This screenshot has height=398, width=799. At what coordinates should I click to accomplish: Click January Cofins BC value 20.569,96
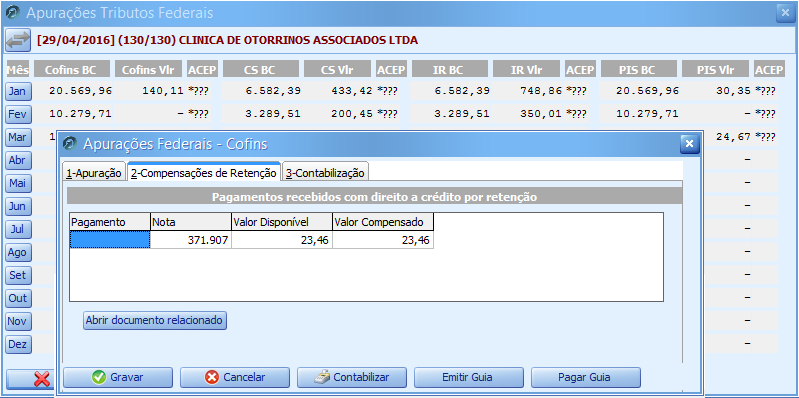(81, 91)
